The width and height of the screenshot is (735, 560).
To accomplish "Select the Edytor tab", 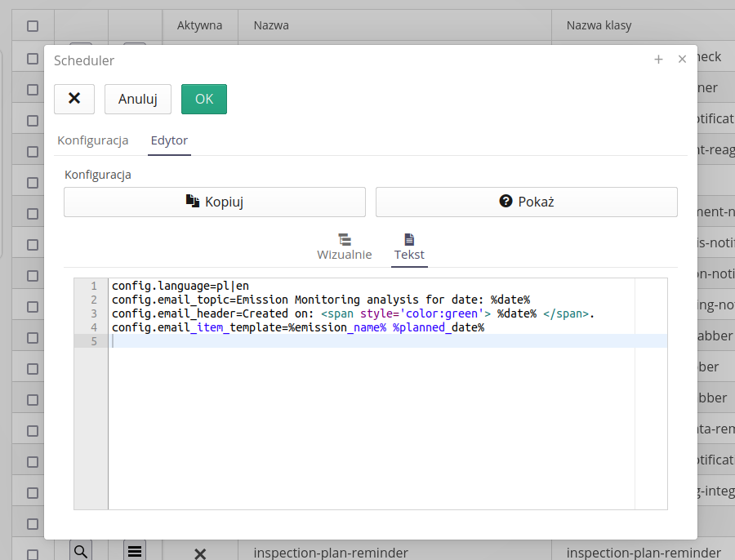I will tap(169, 140).
